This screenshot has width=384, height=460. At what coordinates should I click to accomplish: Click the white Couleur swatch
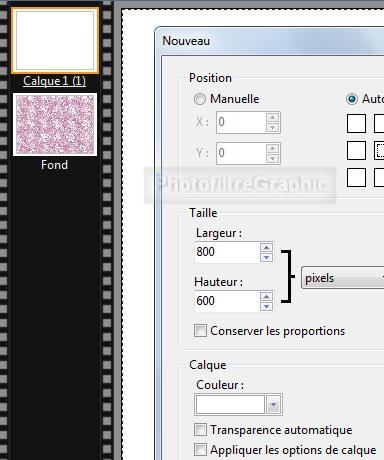[x=230, y=405]
